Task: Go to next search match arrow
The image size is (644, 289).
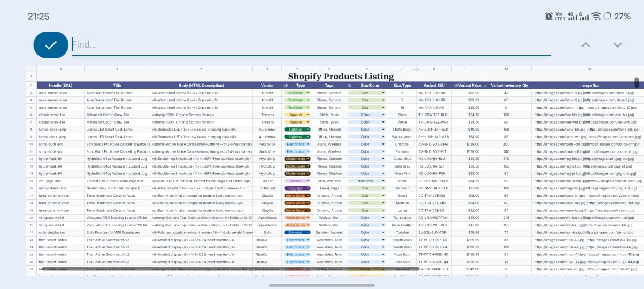Action: 617,44
